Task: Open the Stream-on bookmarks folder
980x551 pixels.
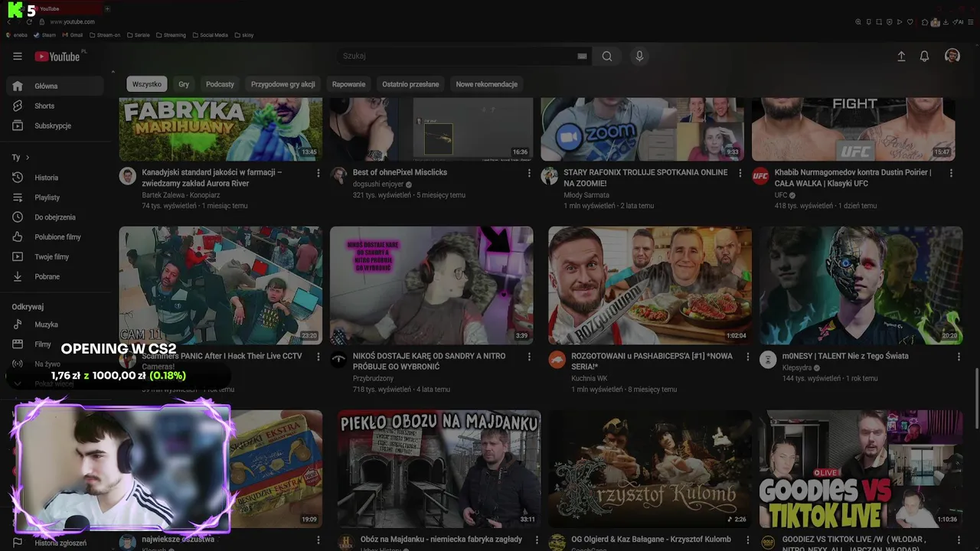Action: [105, 34]
